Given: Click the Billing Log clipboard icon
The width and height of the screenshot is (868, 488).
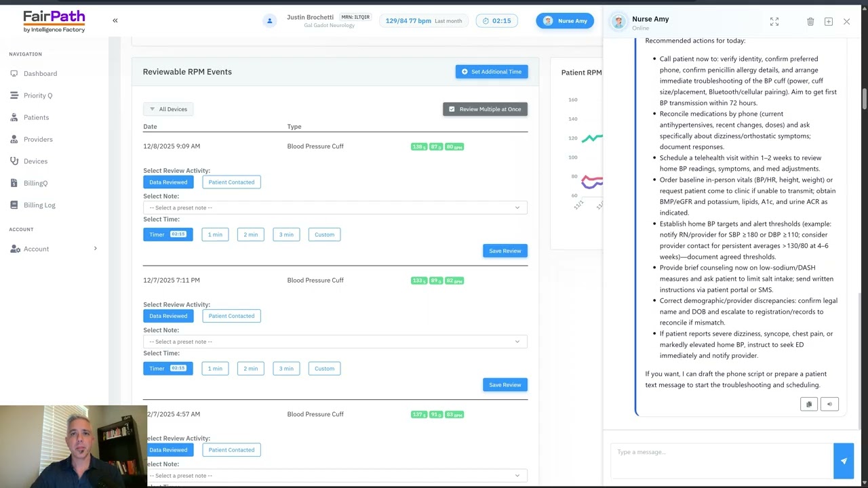Looking at the screenshot, I should pos(14,205).
